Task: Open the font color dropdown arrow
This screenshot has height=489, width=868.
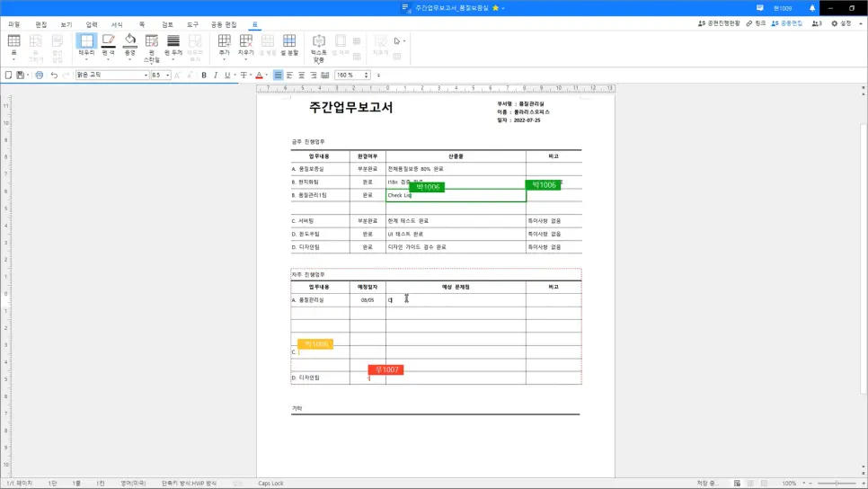Action: pyautogui.click(x=266, y=75)
